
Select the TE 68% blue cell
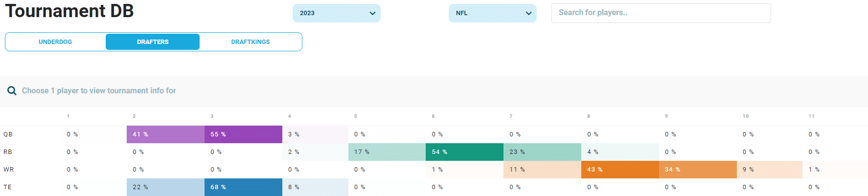(x=243, y=187)
